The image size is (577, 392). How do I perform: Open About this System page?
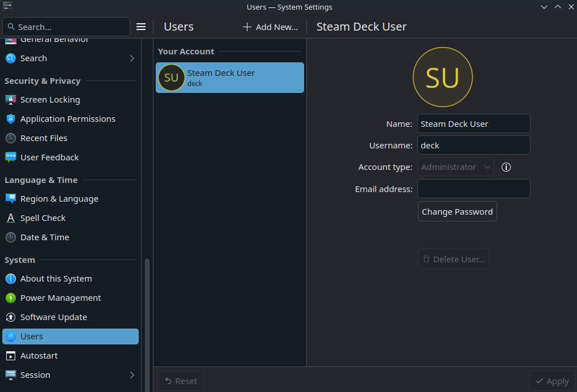[70, 279]
